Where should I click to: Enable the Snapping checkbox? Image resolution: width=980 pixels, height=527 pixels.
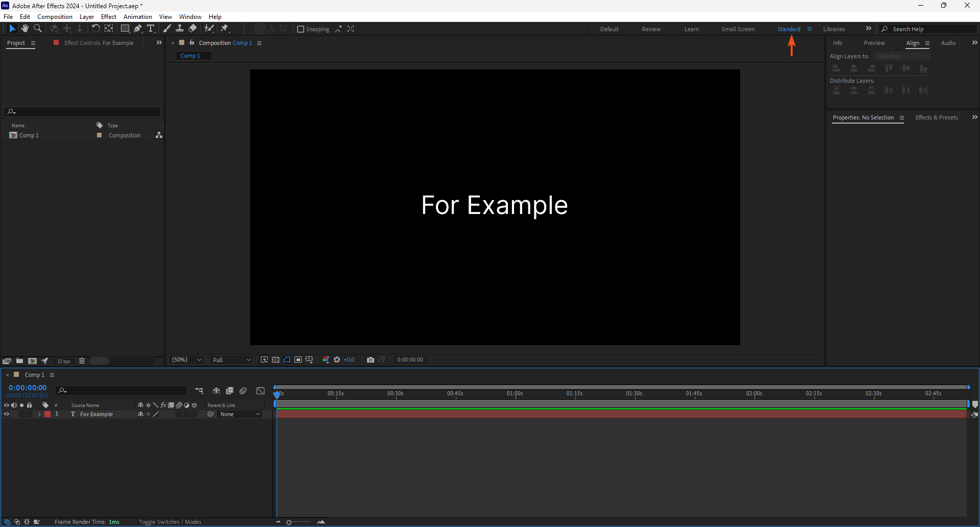[x=301, y=29]
